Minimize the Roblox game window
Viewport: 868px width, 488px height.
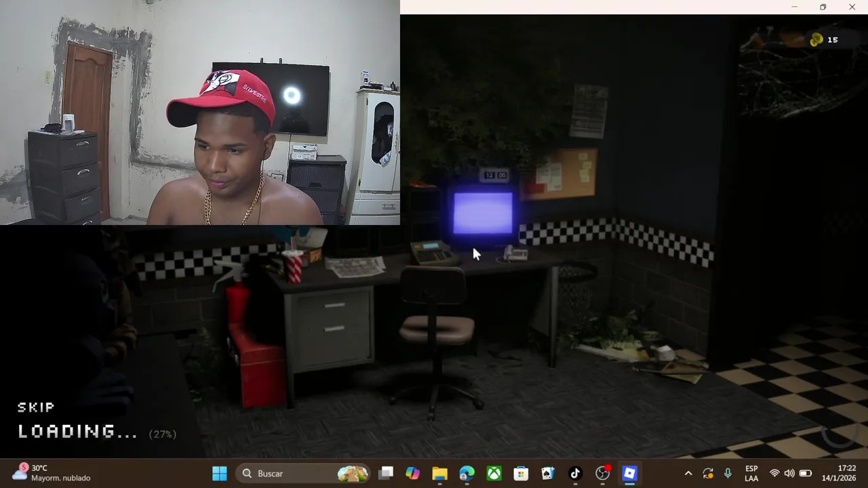794,7
